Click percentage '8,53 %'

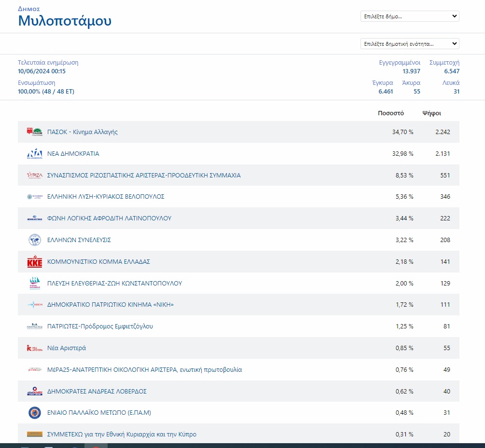click(404, 176)
